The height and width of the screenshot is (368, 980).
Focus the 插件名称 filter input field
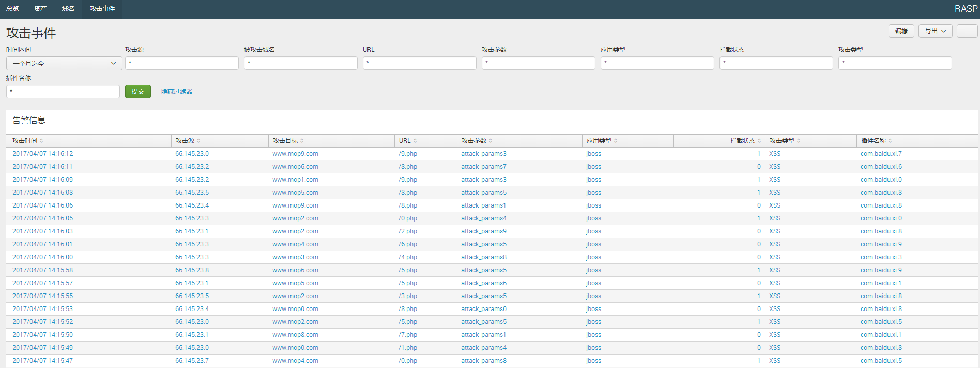click(63, 92)
